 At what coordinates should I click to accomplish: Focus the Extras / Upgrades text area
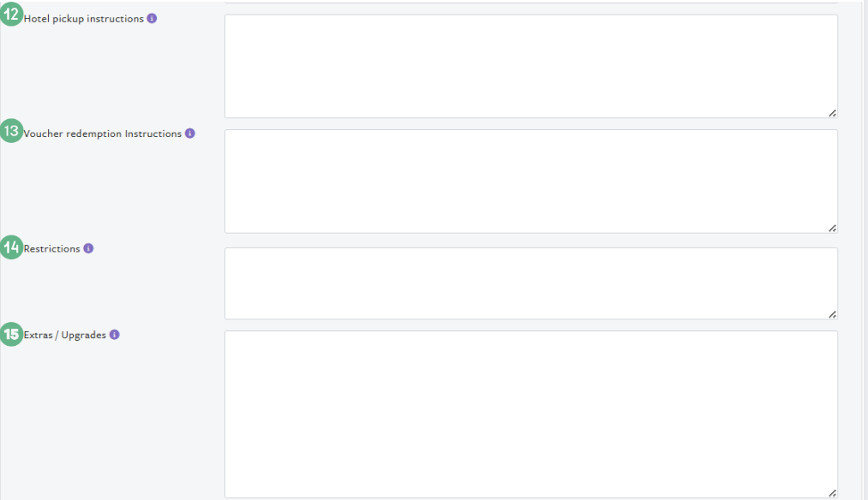point(531,414)
